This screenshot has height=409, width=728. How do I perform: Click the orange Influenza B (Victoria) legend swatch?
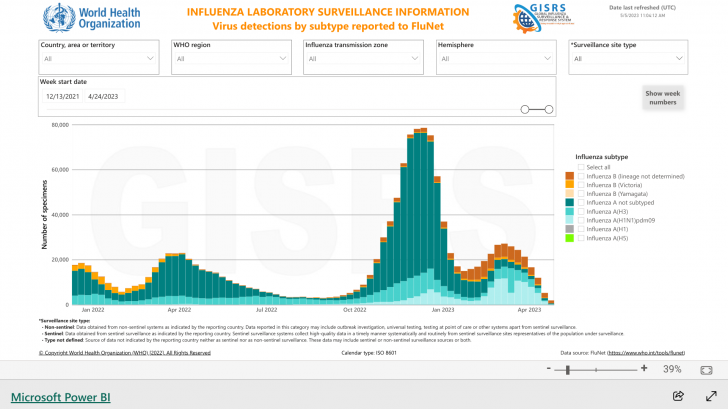570,184
